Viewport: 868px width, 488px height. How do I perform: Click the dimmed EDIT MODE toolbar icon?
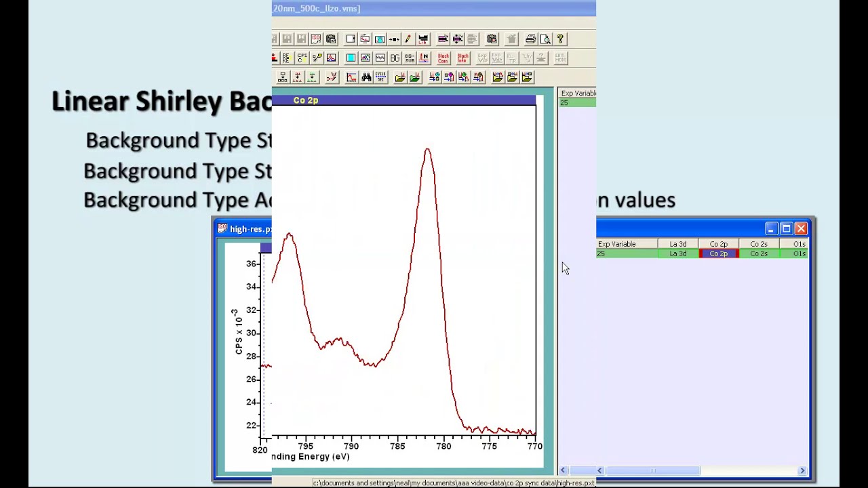pyautogui.click(x=561, y=58)
